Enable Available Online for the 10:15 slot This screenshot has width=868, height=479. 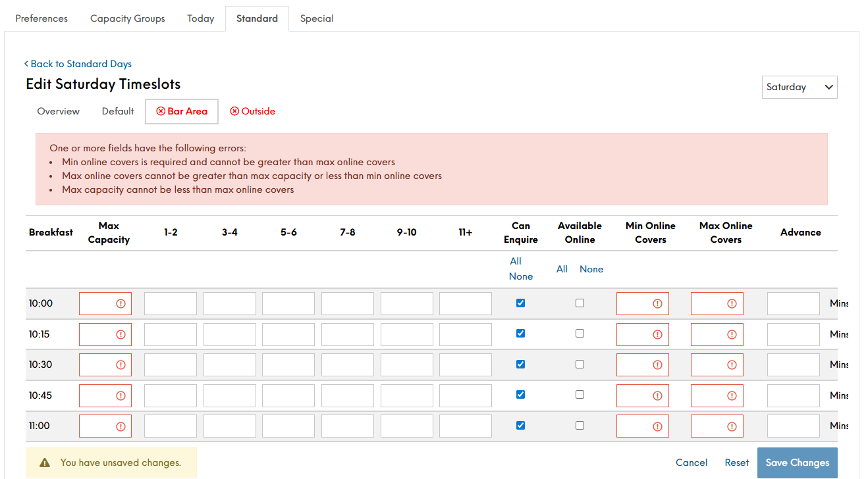point(580,334)
